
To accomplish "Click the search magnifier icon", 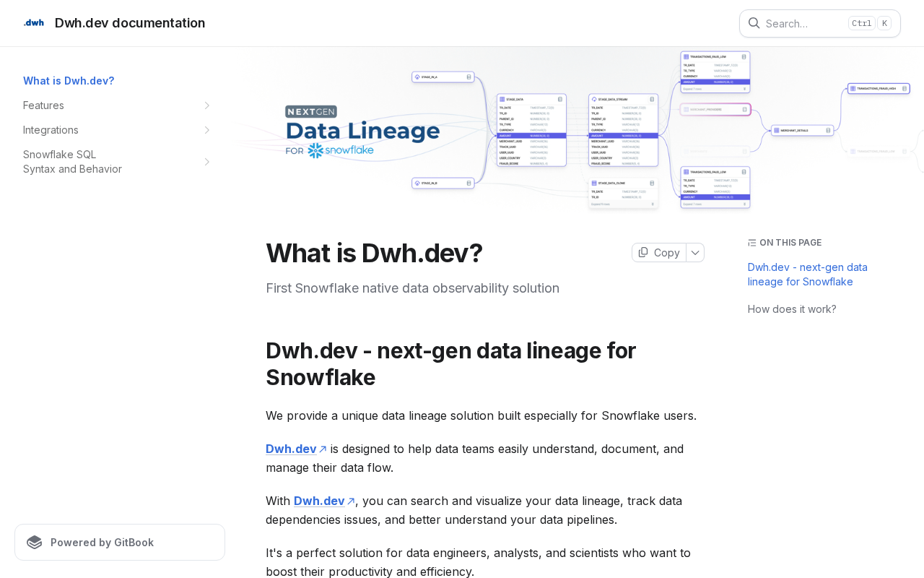I will 754,23.
